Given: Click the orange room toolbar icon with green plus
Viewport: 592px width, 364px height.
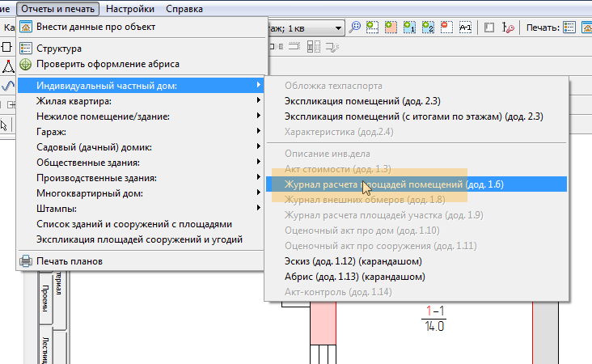Looking at the screenshot, I should (x=391, y=27).
